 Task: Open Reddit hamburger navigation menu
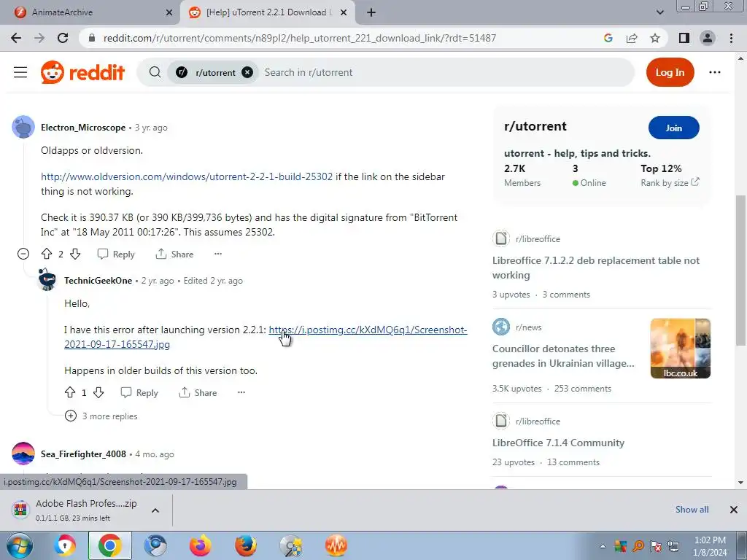(x=20, y=72)
